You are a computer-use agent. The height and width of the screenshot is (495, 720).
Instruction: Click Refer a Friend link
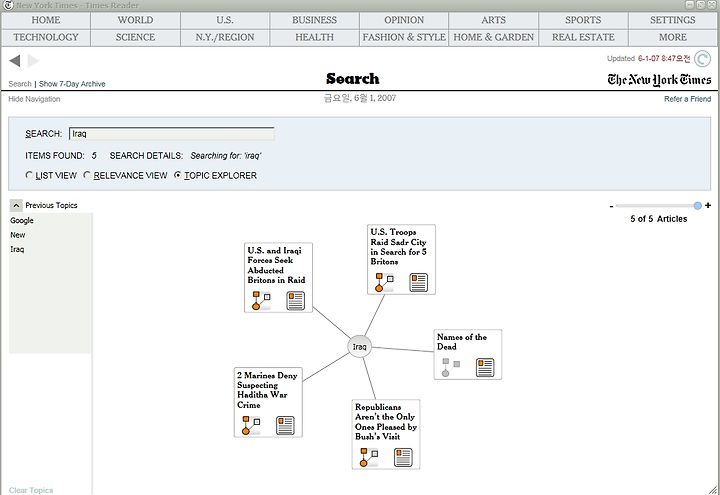click(x=687, y=99)
